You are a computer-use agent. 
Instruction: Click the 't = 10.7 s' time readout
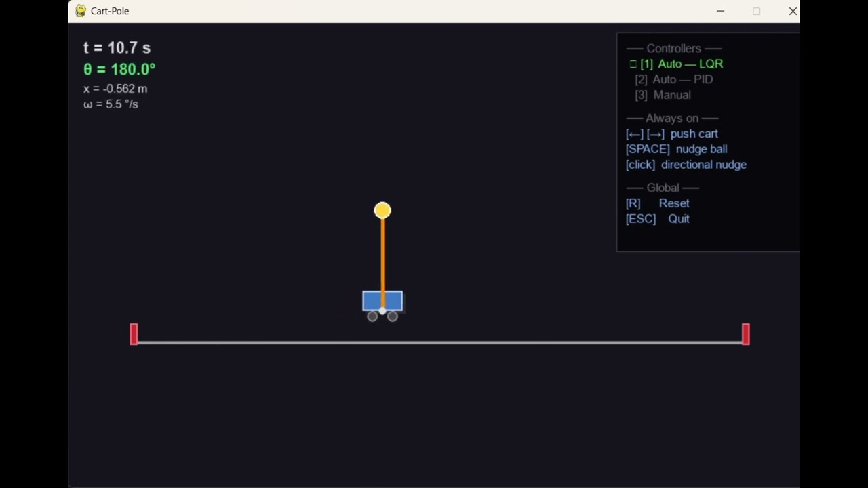pyautogui.click(x=117, y=47)
